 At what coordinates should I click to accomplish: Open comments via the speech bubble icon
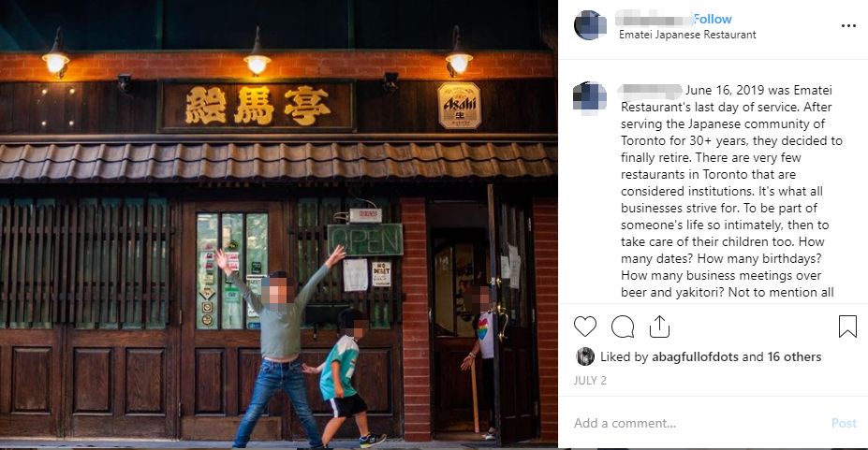[x=623, y=327]
